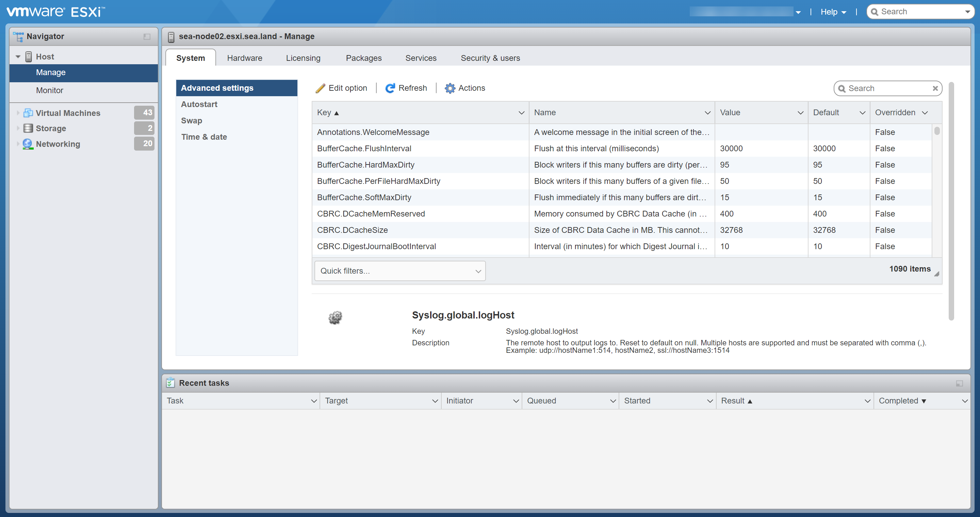Open the Autostart settings page

(199, 104)
